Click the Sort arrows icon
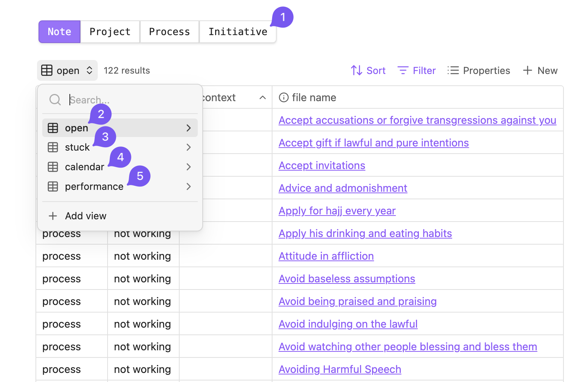The image size is (588, 382). (x=356, y=71)
